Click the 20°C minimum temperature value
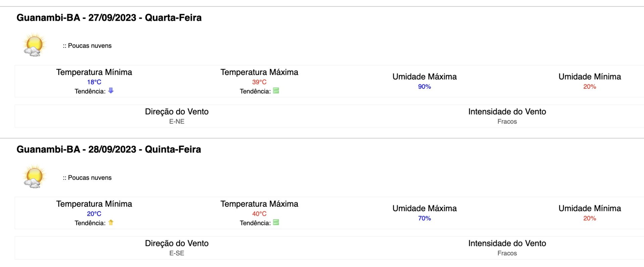 [x=94, y=213]
